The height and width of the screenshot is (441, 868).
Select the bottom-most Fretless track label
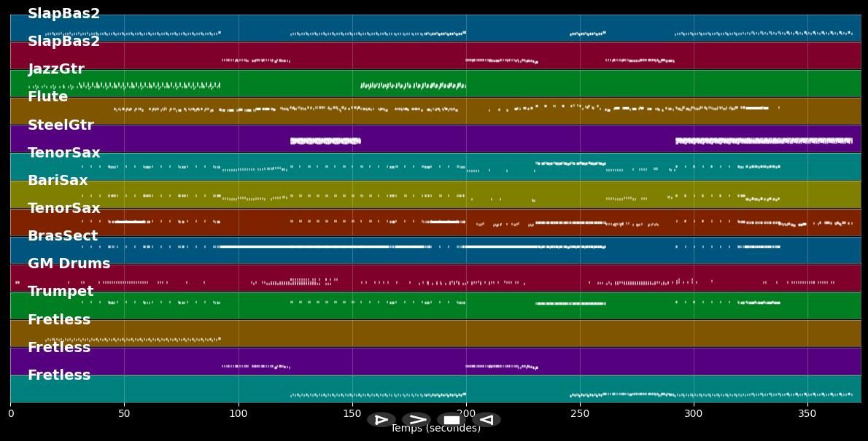coord(59,375)
